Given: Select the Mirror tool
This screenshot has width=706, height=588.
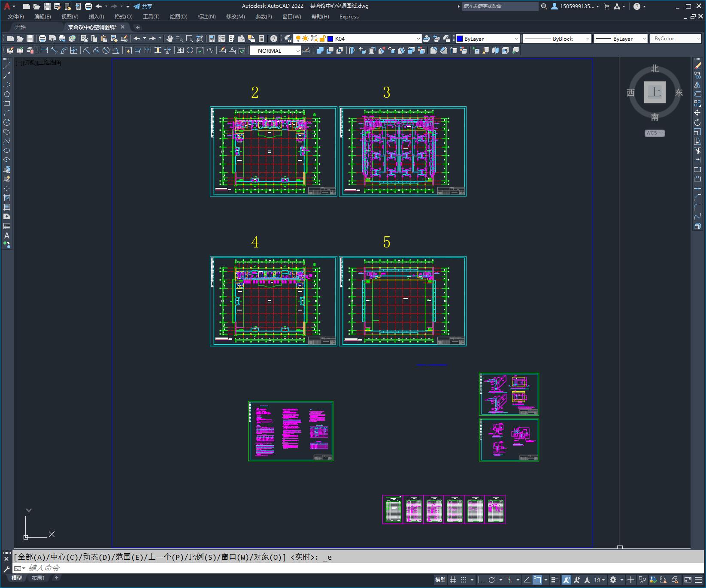Looking at the screenshot, I should point(697,84).
